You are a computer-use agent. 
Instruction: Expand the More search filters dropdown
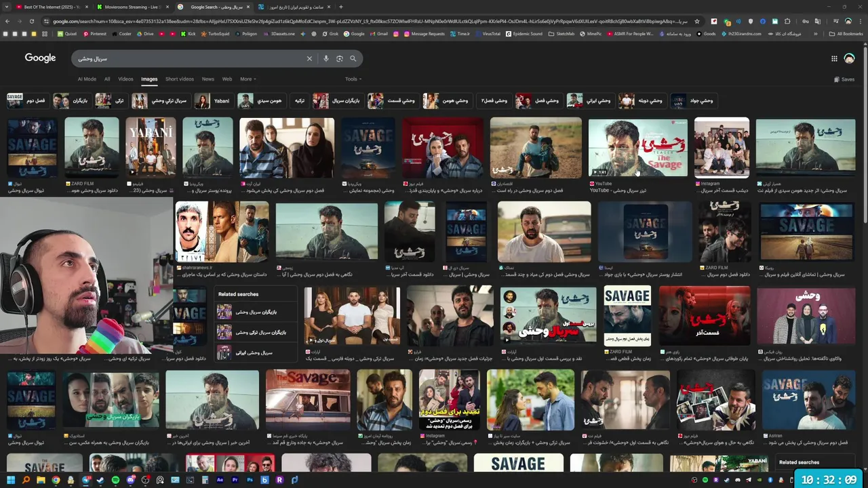point(248,79)
